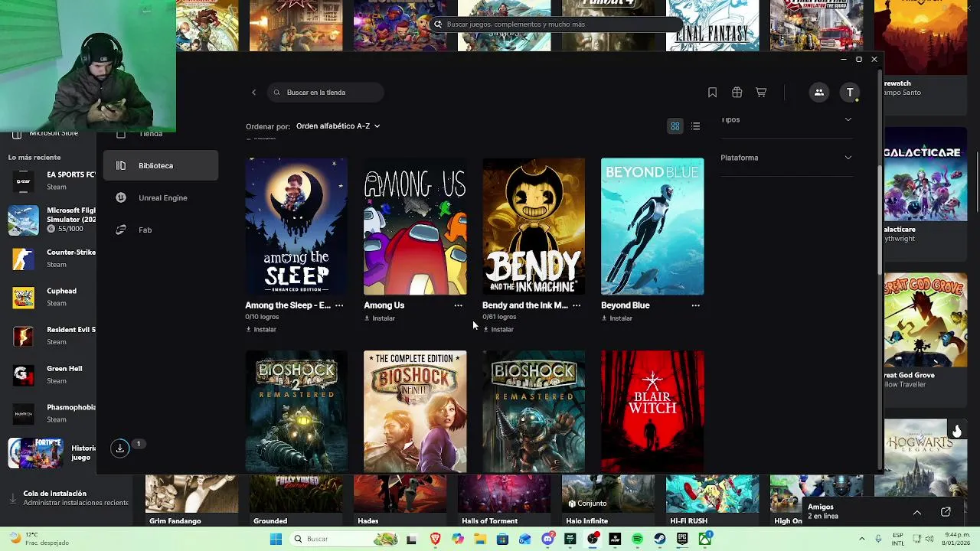Screen dimensions: 980x551
Task: Open the T profile avatar
Action: tap(850, 93)
